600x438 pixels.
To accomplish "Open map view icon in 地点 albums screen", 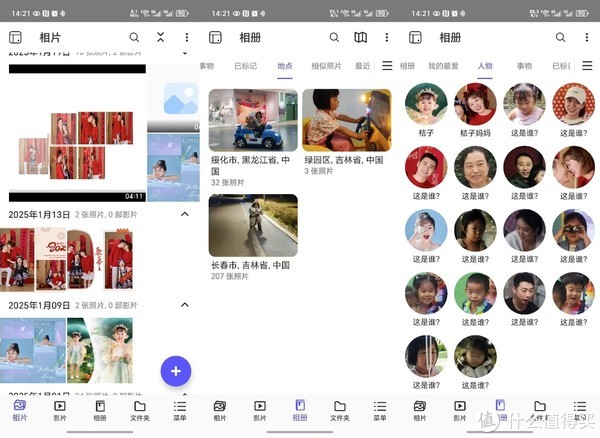I will [x=361, y=37].
